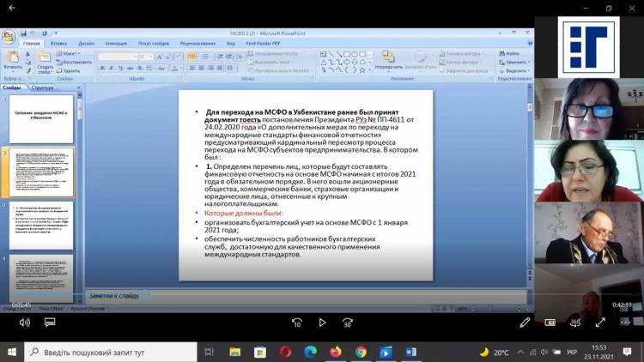This screenshot has height=362, width=644.
Task: Mute the video volume speaker
Action: pos(24,323)
